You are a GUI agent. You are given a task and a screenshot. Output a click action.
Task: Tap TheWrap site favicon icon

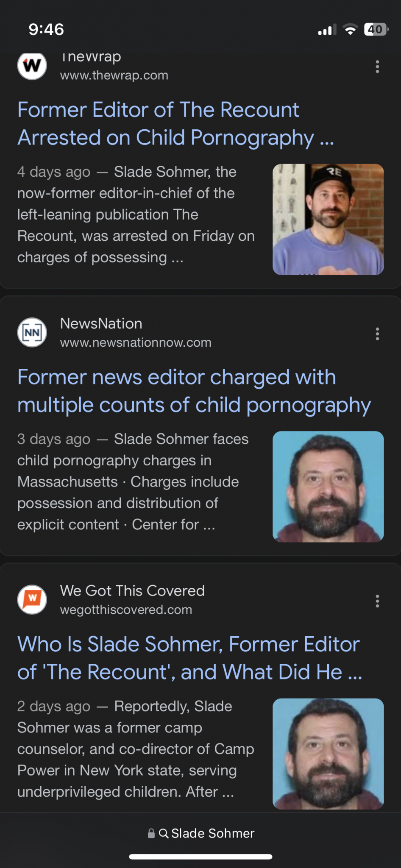pos(32,66)
